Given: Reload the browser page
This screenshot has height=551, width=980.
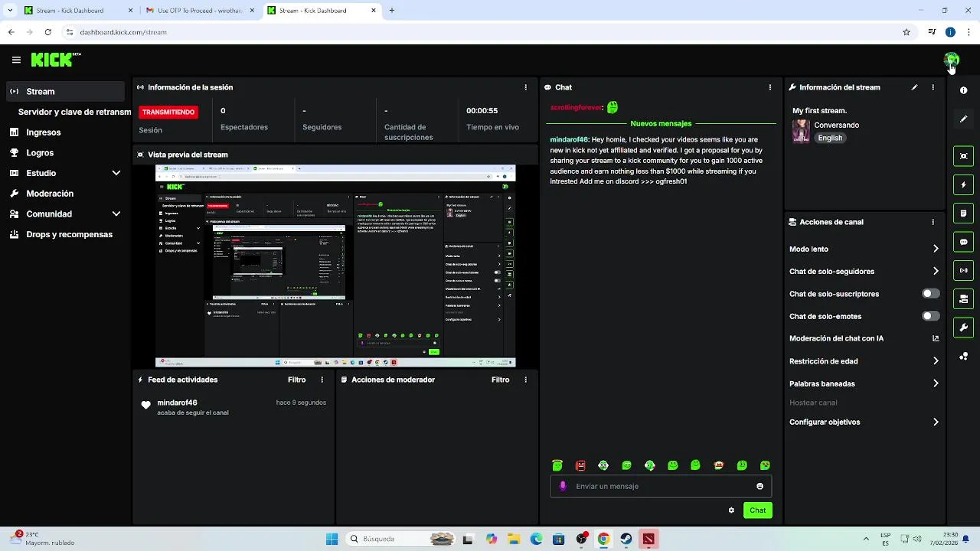Looking at the screenshot, I should 47,32.
